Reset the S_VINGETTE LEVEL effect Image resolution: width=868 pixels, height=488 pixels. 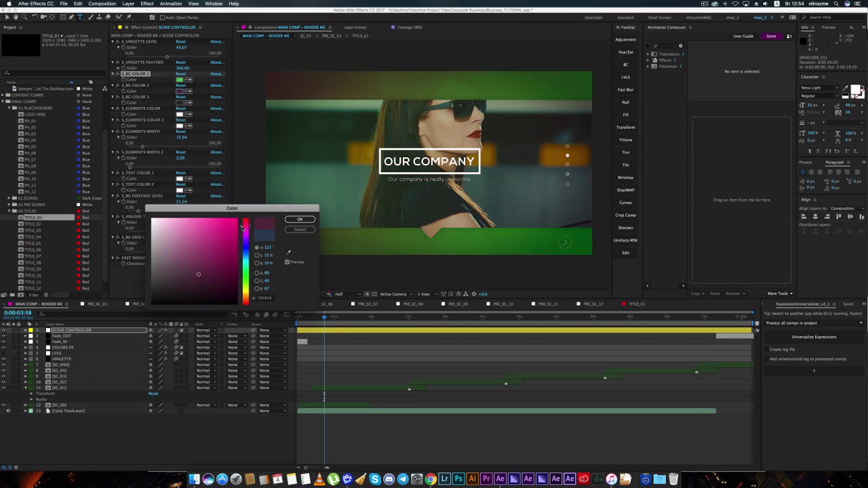coord(180,41)
